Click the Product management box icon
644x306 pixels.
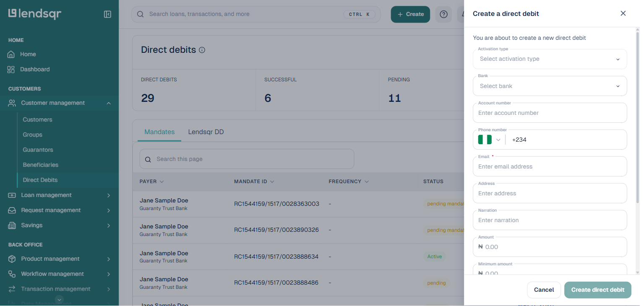point(12,259)
